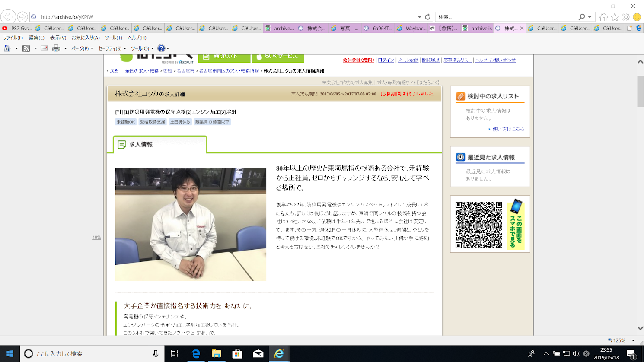644x362 pixels.
Task: Click the RSS feeds icon
Action: click(x=26, y=48)
